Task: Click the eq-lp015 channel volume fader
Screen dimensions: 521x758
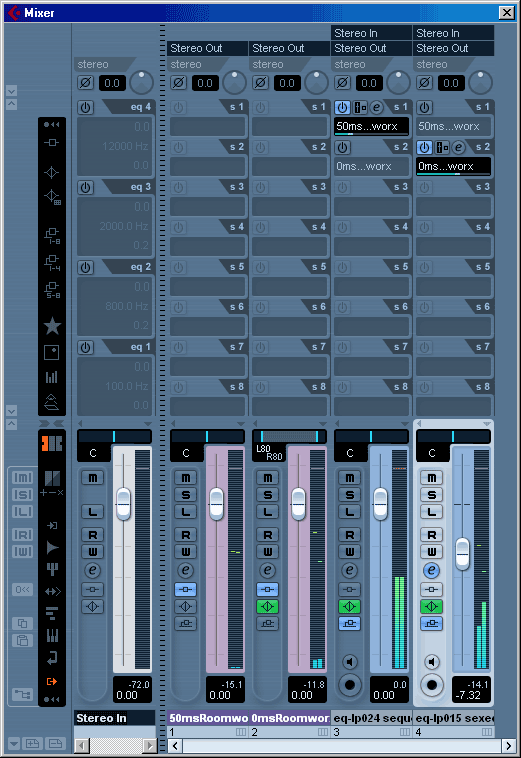Action: 463,553
